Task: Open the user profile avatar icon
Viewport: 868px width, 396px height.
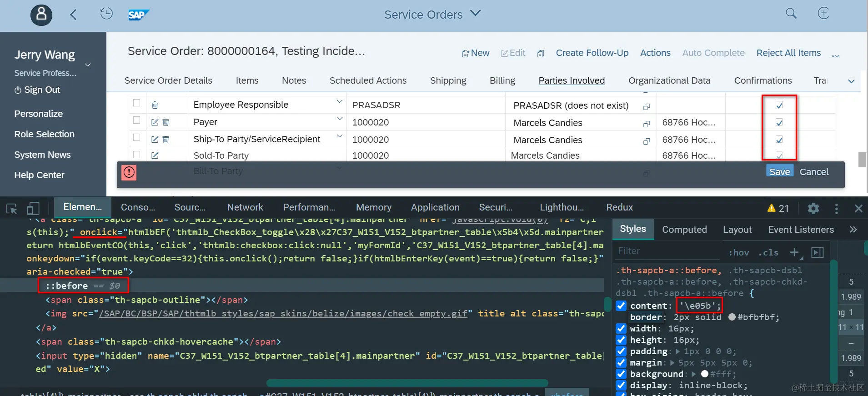Action: pos(41,15)
